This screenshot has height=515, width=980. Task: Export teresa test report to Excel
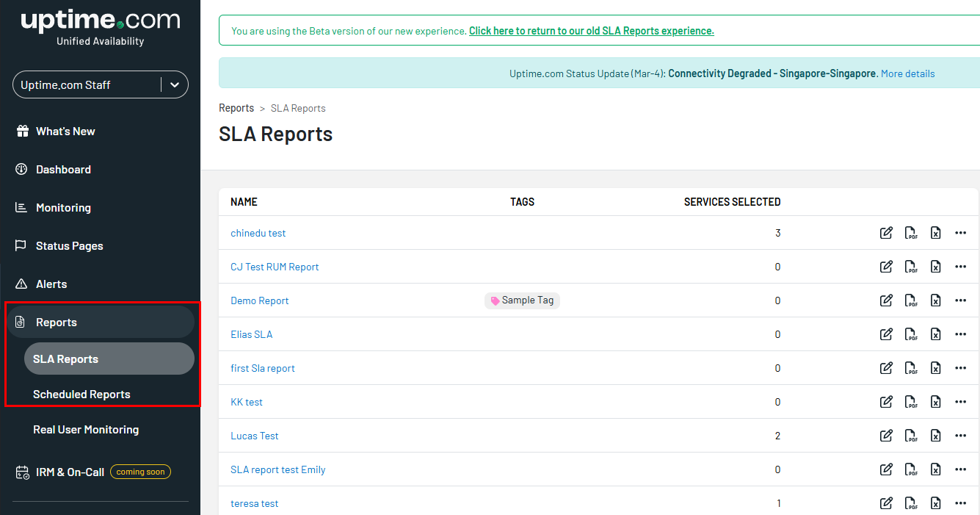[936, 503]
